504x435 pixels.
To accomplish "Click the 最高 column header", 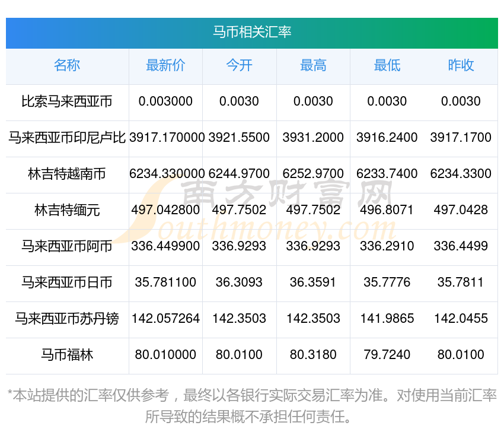I will pos(313,65).
